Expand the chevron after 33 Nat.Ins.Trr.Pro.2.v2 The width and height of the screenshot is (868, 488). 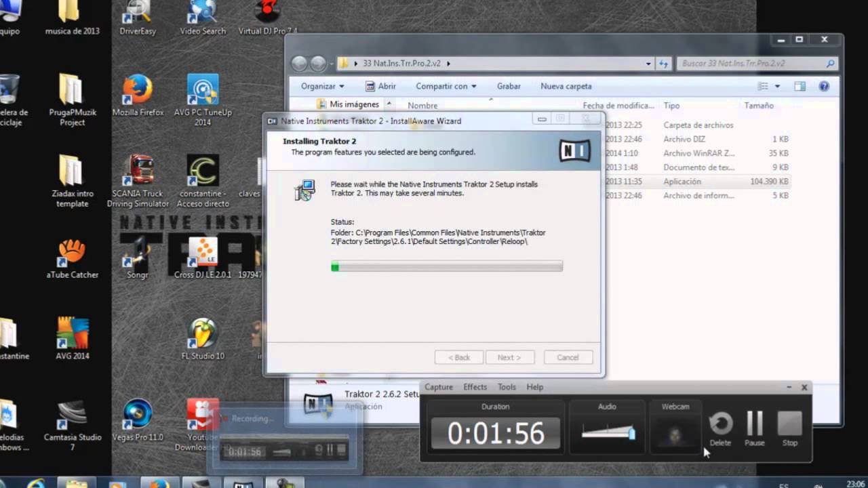pyautogui.click(x=448, y=64)
